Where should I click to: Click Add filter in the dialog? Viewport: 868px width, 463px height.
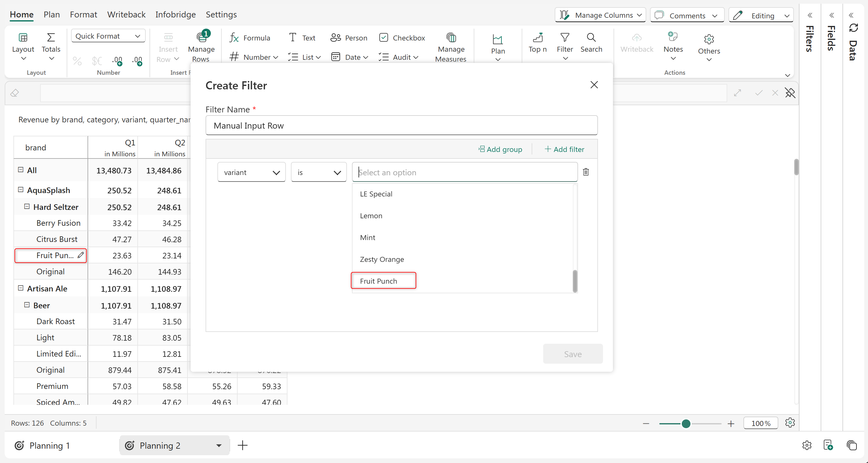click(564, 149)
